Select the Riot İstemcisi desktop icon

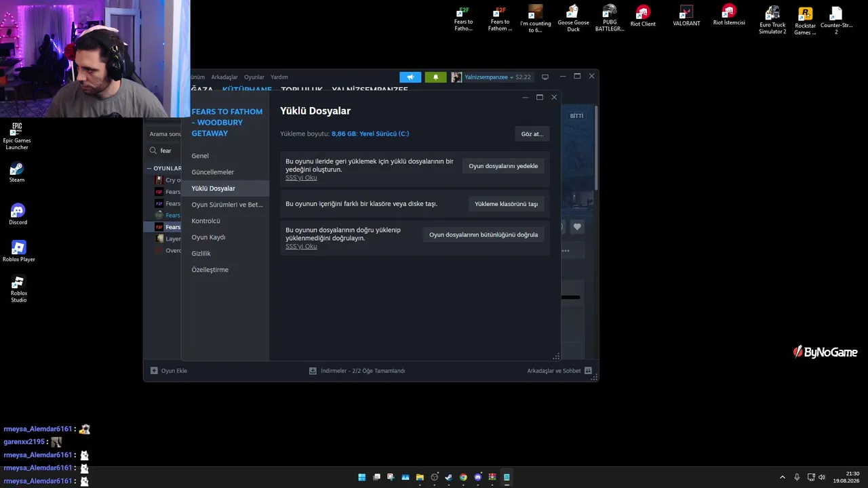pos(729,16)
